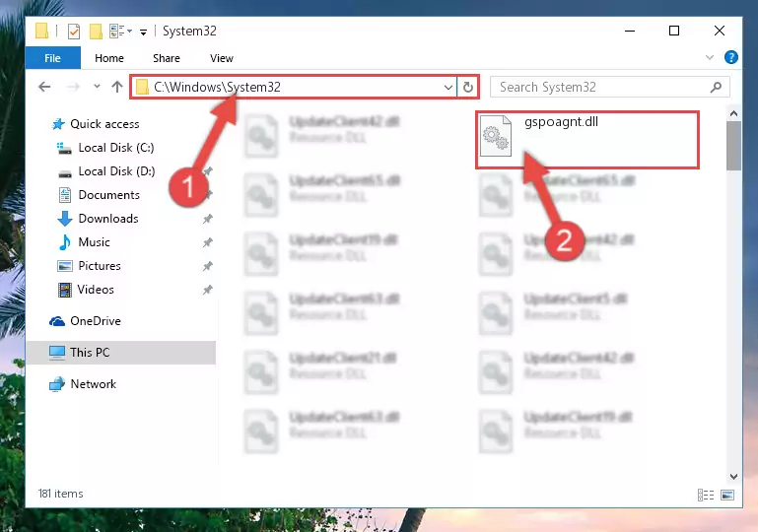Click the vertical scrollbar up arrow
The image size is (758, 532).
(x=733, y=113)
